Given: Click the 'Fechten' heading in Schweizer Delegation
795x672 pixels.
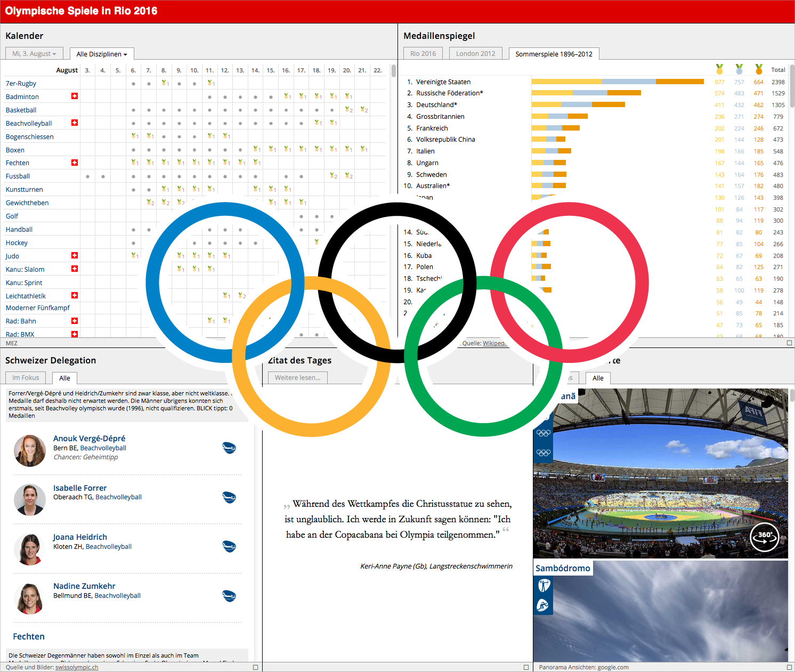Looking at the screenshot, I should pos(29,636).
